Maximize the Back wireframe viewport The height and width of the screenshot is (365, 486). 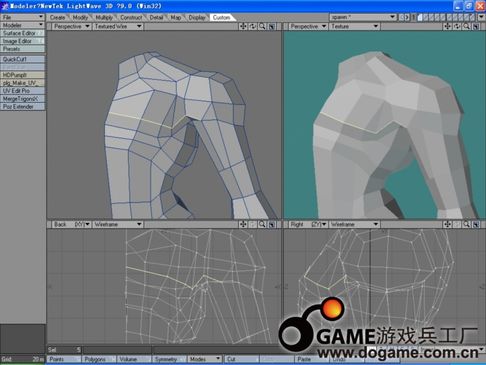[x=272, y=224]
